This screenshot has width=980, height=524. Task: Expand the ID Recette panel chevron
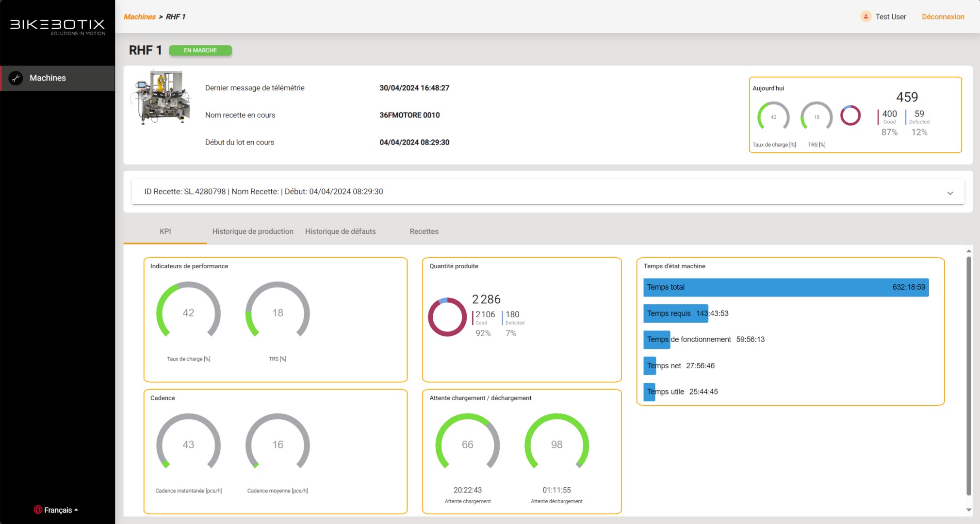(950, 193)
